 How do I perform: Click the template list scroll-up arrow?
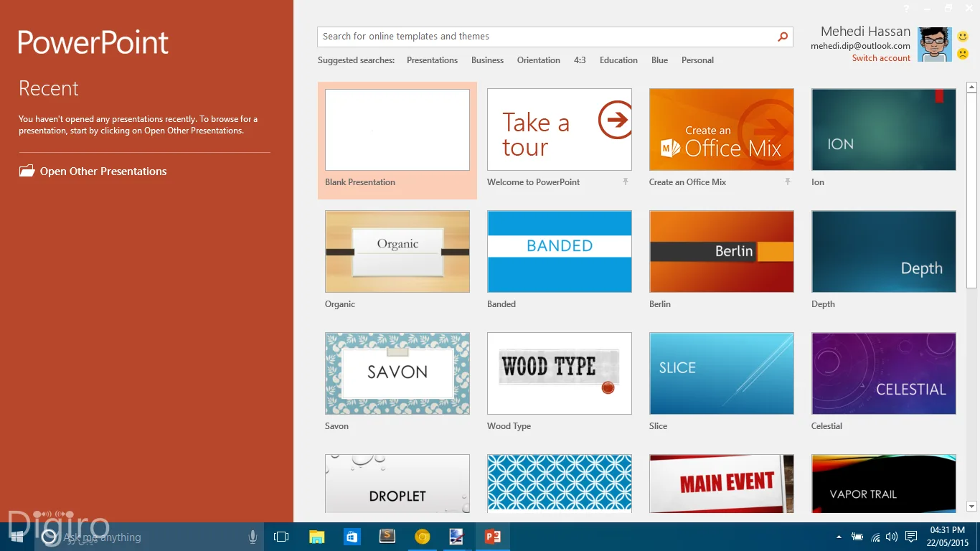click(x=972, y=88)
